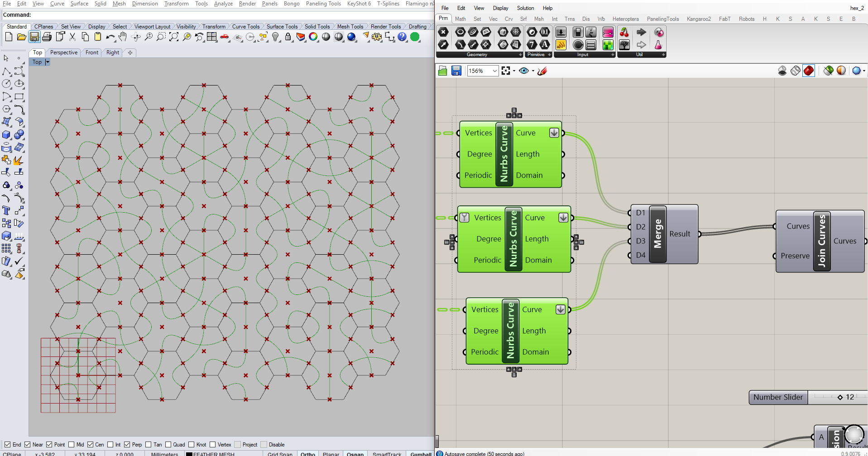The image size is (868, 456).
Task: Click the Number Slider track
Action: click(838, 397)
